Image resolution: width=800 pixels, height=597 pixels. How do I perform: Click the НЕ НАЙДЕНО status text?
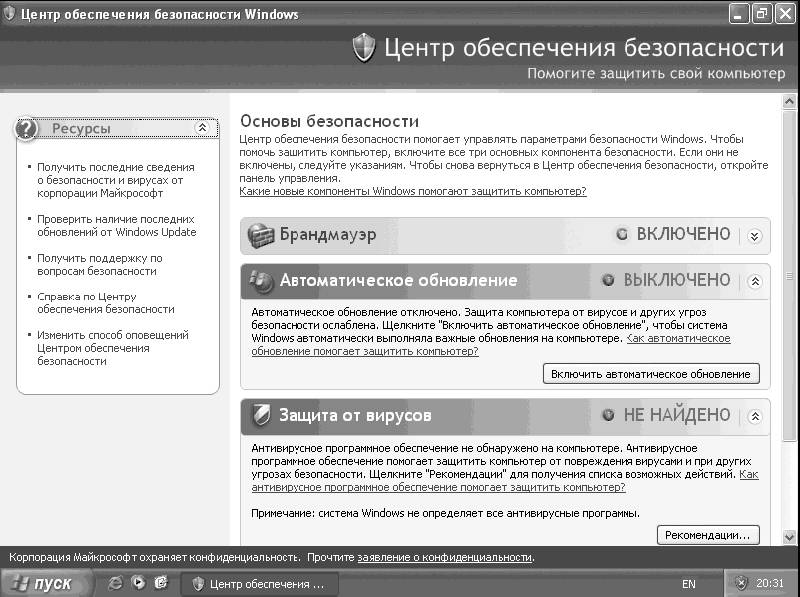677,415
